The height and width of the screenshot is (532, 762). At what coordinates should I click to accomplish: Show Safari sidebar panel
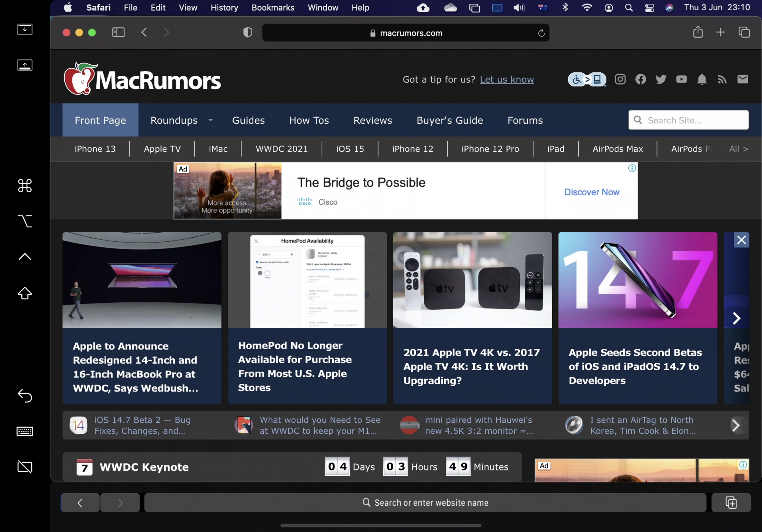click(118, 32)
